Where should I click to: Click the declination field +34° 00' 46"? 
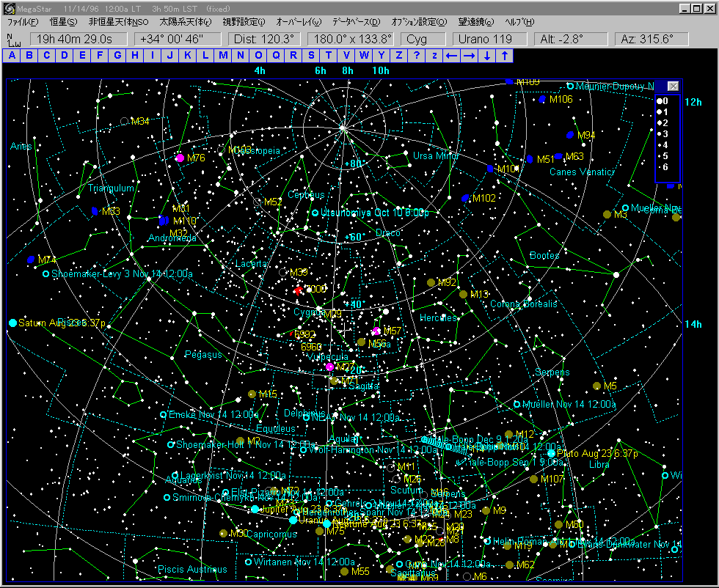(x=178, y=40)
